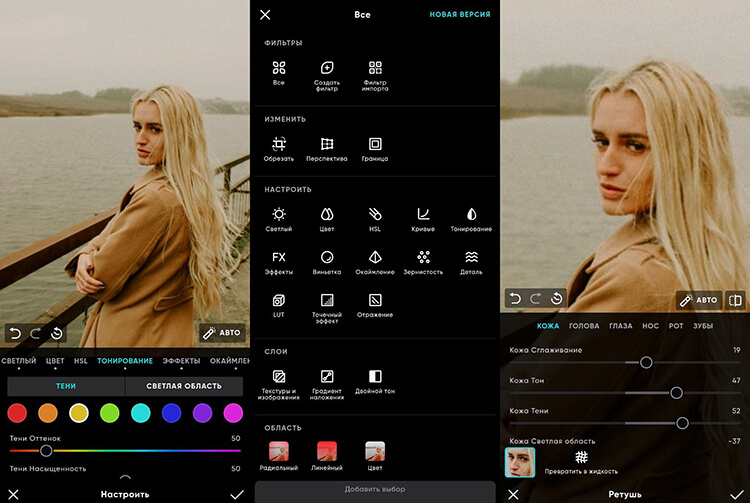Pick the red color swatch
This screenshot has height=503, width=750.
point(17,413)
